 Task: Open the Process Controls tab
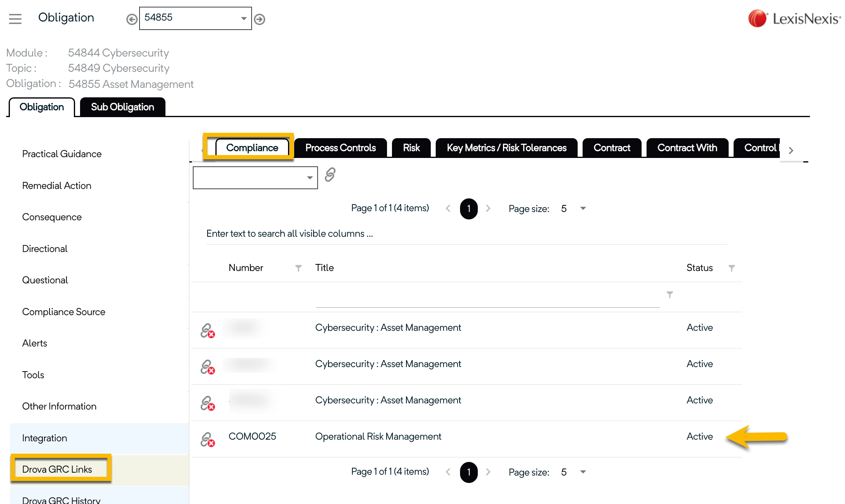tap(340, 148)
